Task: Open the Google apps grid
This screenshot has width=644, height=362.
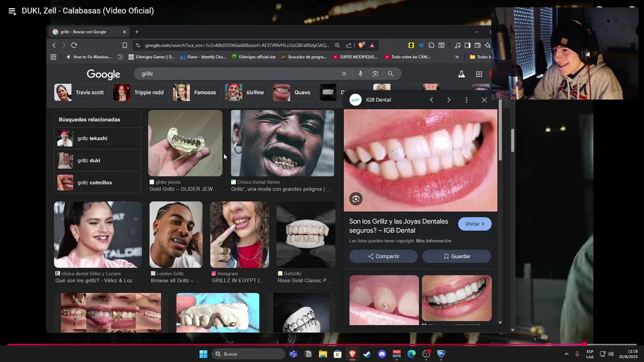Action: (x=479, y=74)
